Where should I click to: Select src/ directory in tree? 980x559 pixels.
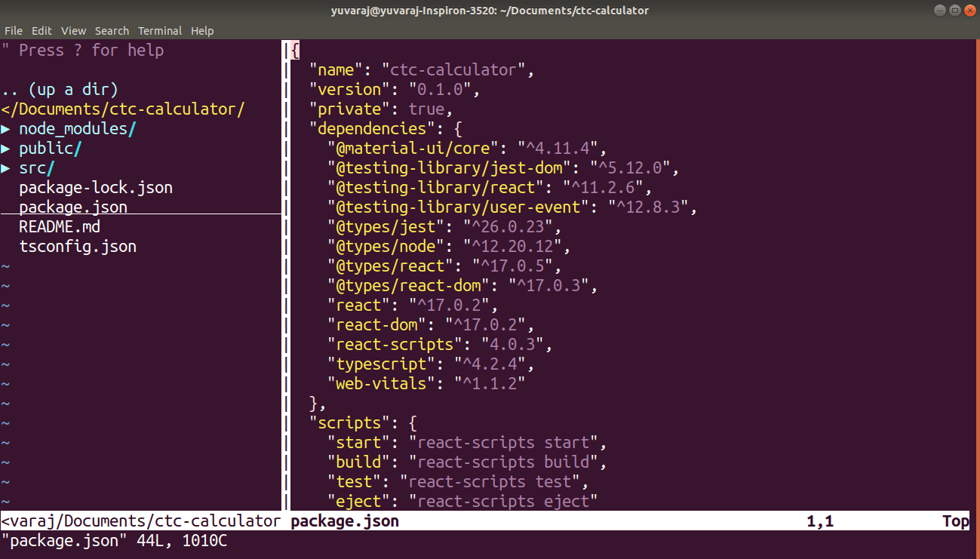click(x=37, y=168)
